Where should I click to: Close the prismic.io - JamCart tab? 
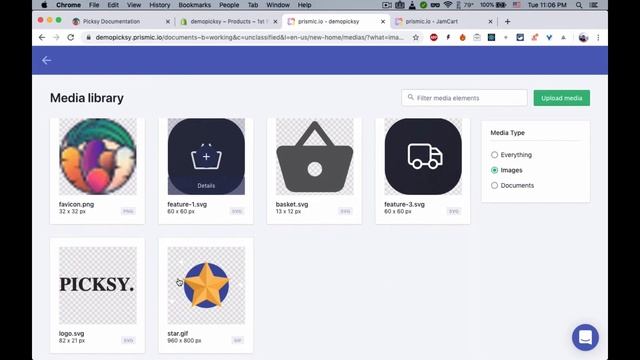click(490, 22)
